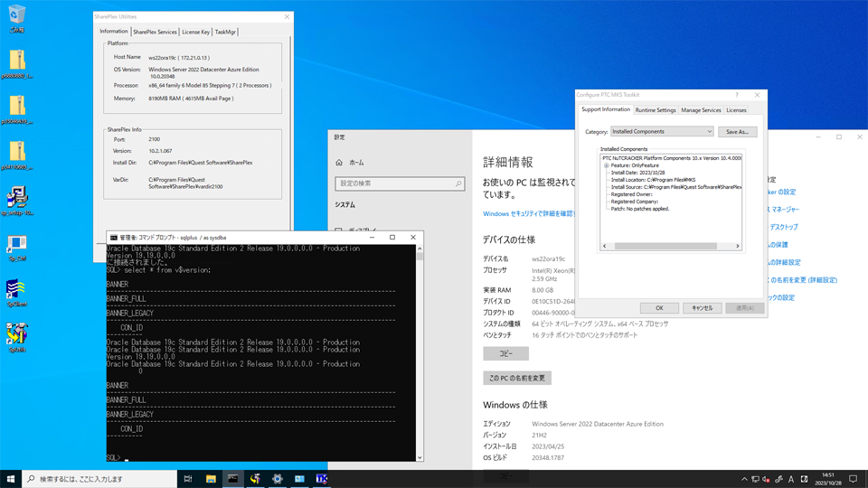Open the Sp_Ctrl desktop shortcut
The image size is (868, 488).
17,247
